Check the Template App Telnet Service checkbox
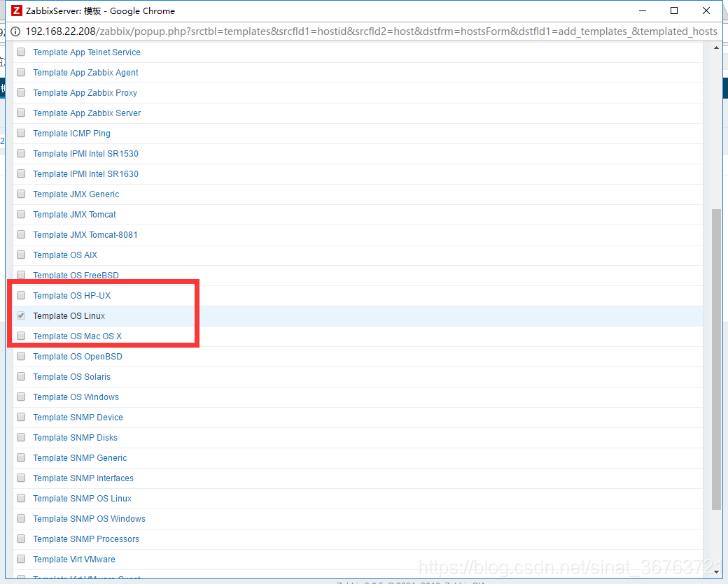The image size is (728, 584). point(21,52)
